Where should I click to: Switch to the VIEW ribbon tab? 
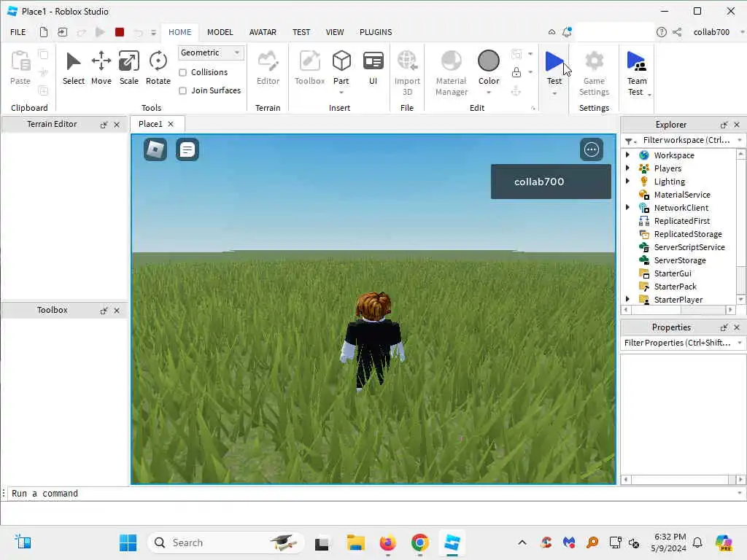click(334, 32)
